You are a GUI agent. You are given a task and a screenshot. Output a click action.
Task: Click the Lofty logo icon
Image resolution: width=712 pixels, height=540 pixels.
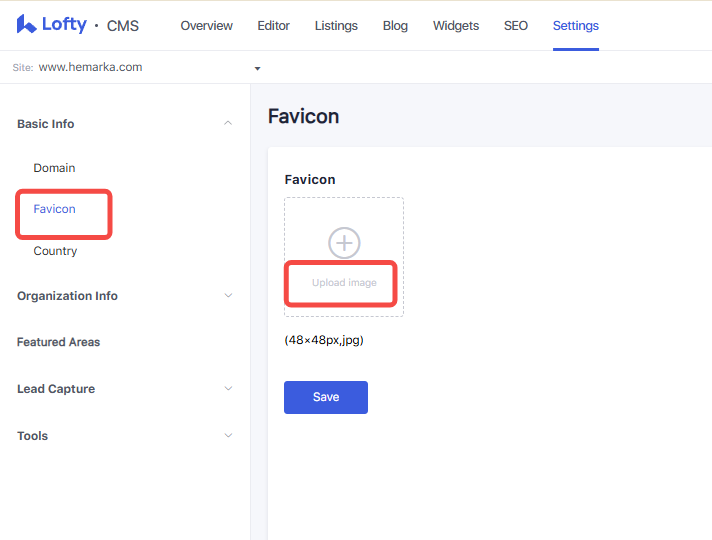coord(26,24)
